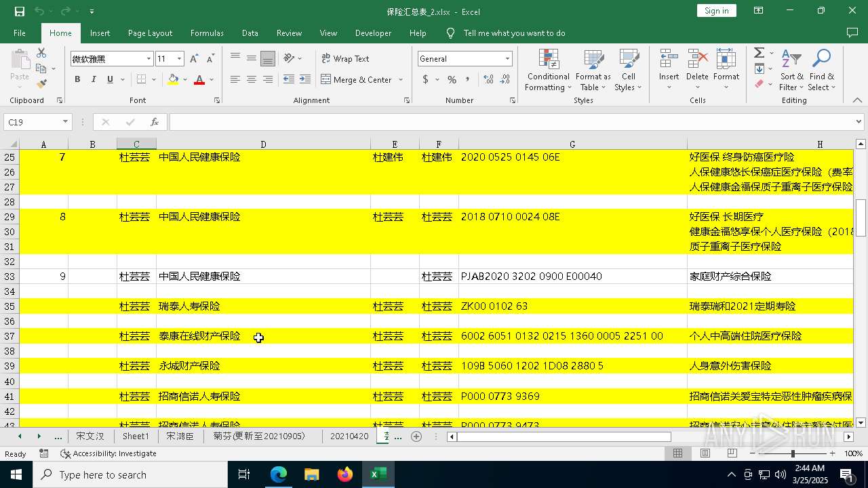Apply Bold formatting
Viewport: 868px width, 488px height.
click(x=77, y=79)
